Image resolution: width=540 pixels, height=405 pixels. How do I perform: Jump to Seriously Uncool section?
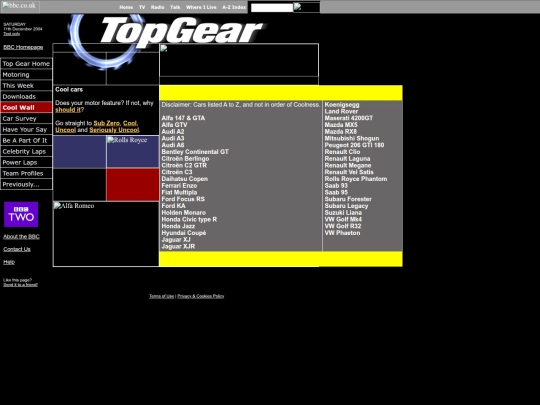[x=114, y=130]
